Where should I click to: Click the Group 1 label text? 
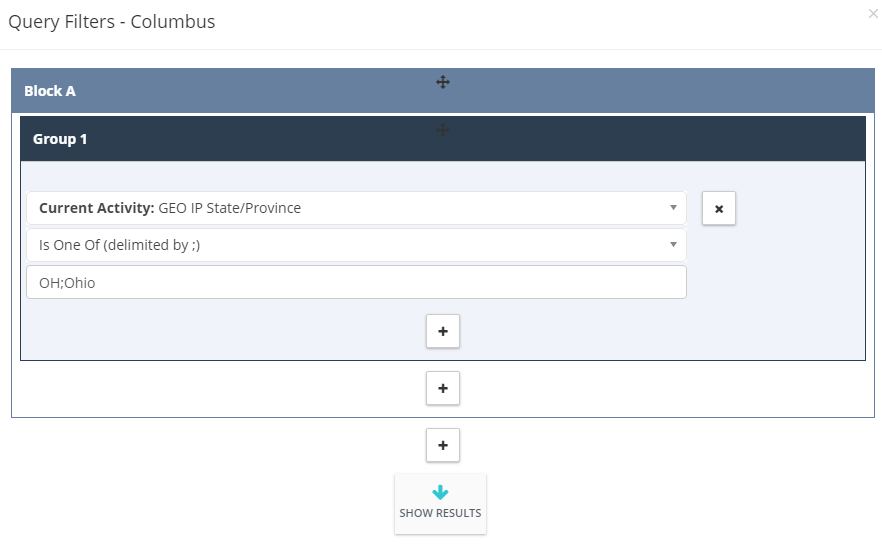point(60,139)
